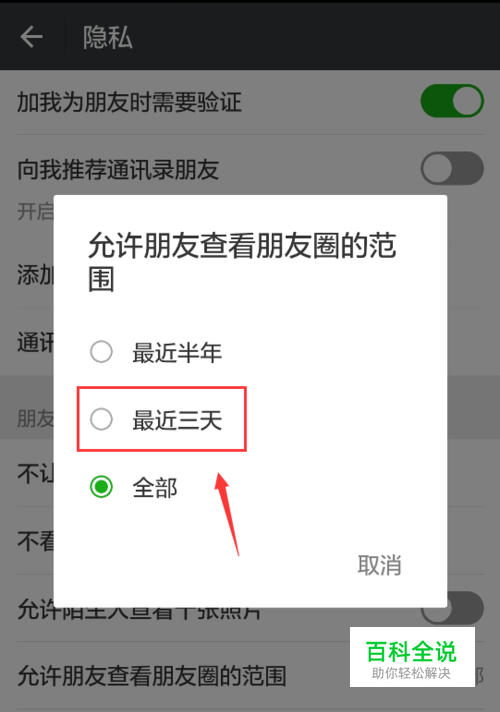
Task: Tap the 取消 button
Action: [x=380, y=565]
